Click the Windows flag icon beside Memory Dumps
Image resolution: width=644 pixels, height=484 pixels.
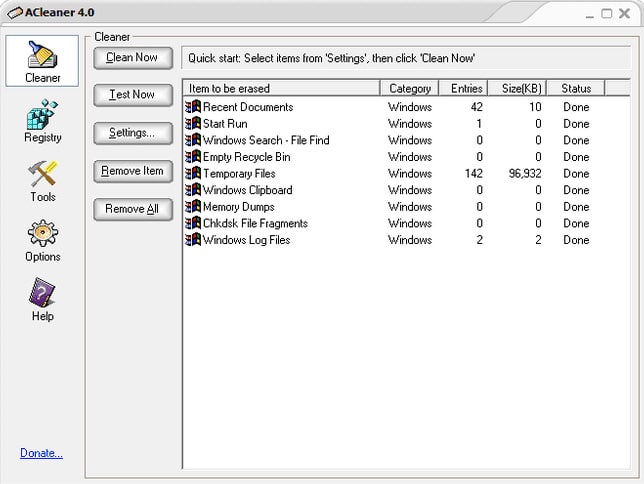(x=193, y=207)
